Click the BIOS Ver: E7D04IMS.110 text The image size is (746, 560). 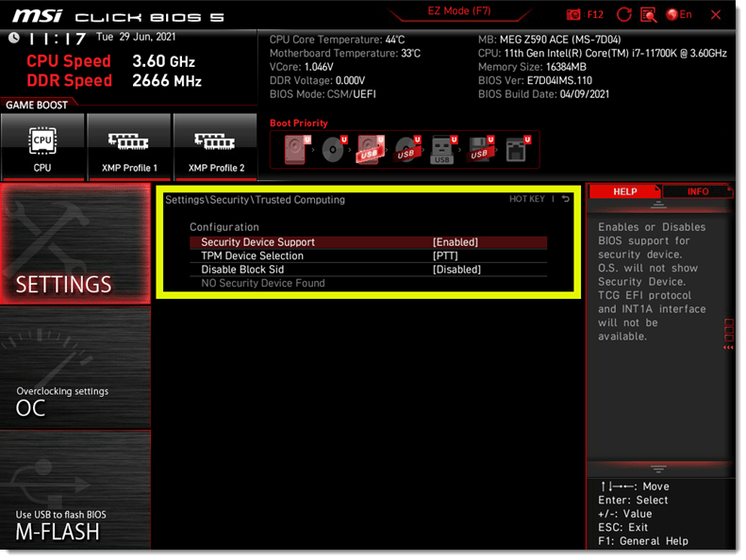point(536,81)
